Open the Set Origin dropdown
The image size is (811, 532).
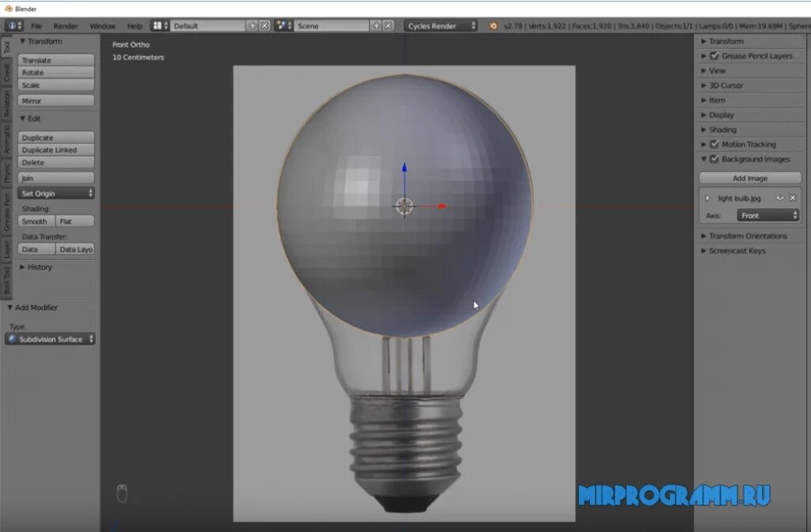point(56,193)
